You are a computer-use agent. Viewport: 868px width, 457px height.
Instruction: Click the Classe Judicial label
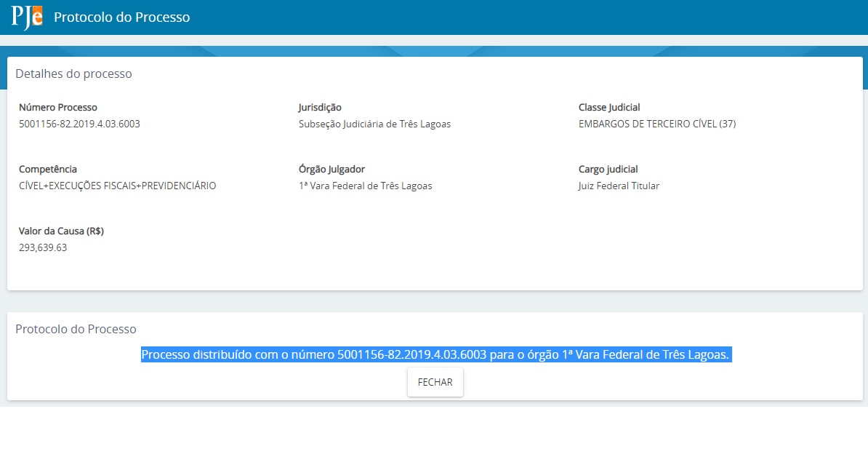[x=609, y=107]
